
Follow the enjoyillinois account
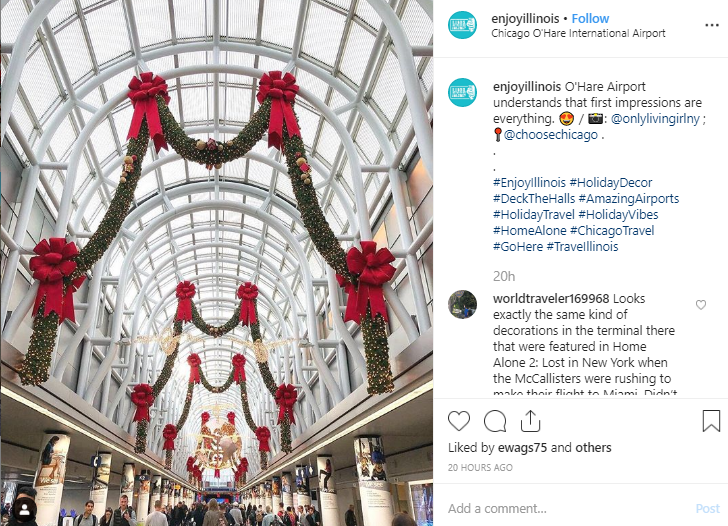(590, 19)
